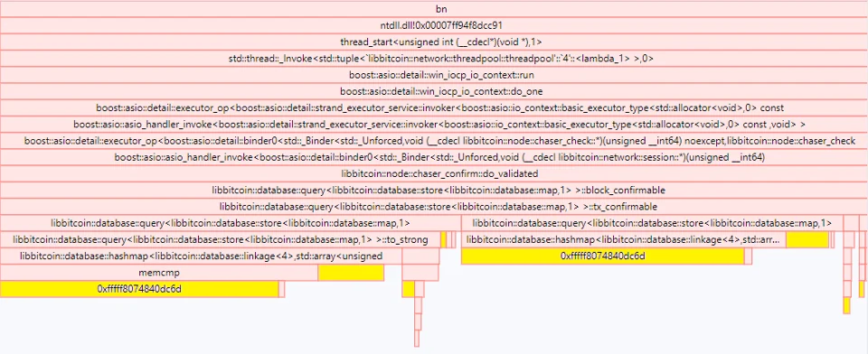
Task: Click the query ::to_strong frame
Action: 221,240
